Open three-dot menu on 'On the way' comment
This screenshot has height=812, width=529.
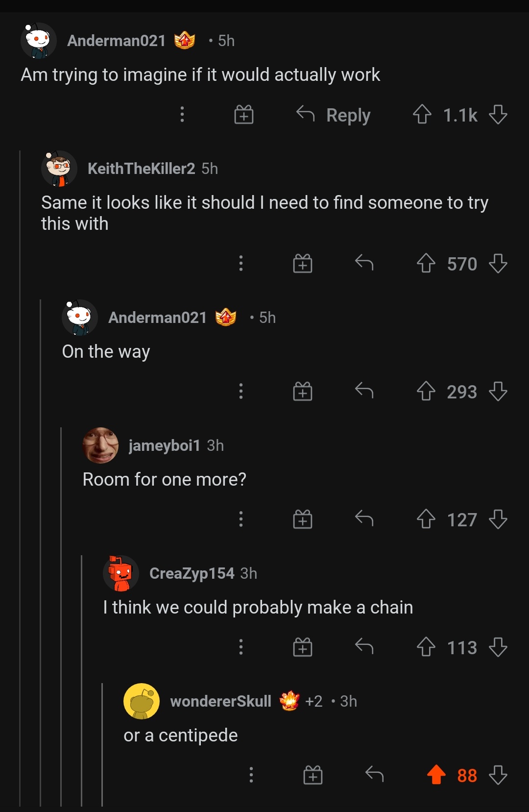pyautogui.click(x=240, y=392)
